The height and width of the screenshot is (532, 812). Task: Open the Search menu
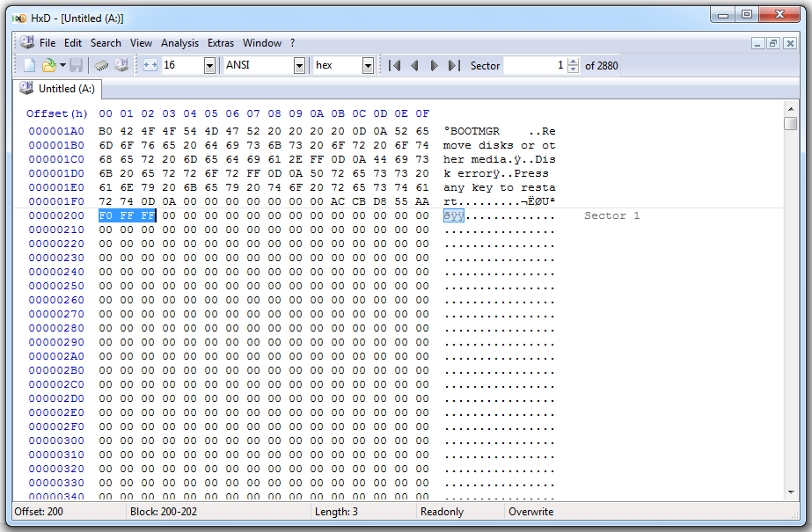(106, 43)
